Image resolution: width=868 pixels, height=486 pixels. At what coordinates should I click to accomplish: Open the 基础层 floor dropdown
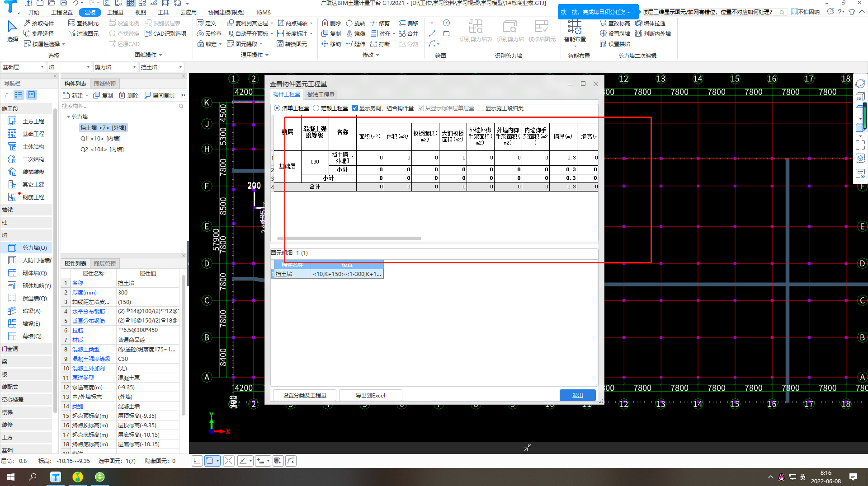[23, 67]
